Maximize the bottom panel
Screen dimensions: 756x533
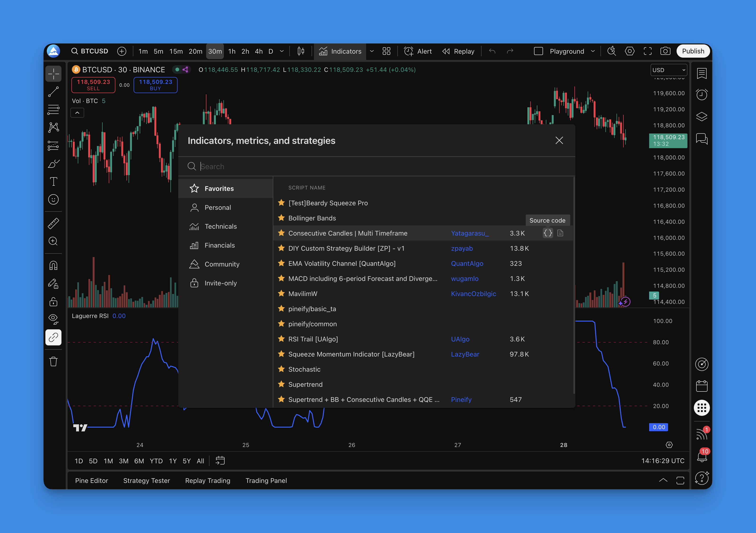click(680, 480)
